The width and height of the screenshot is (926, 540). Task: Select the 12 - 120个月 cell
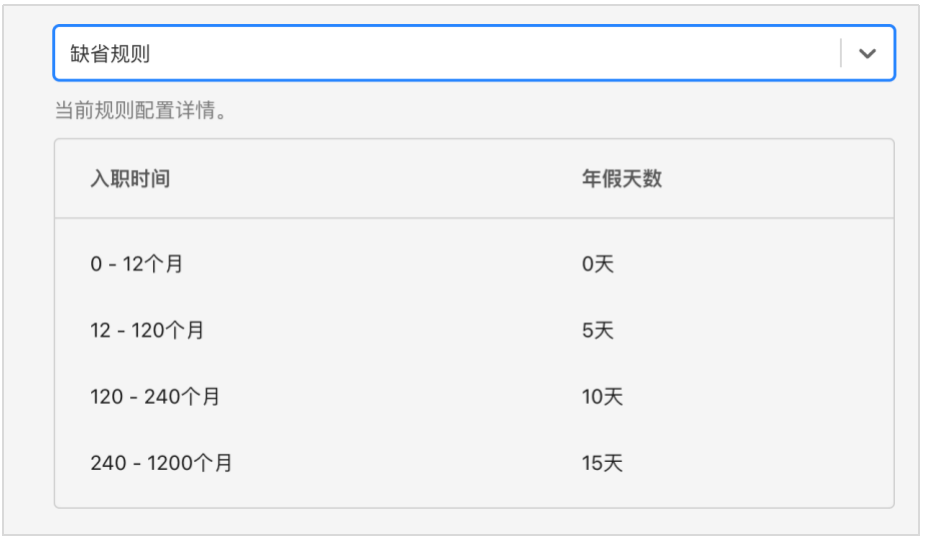[147, 330]
